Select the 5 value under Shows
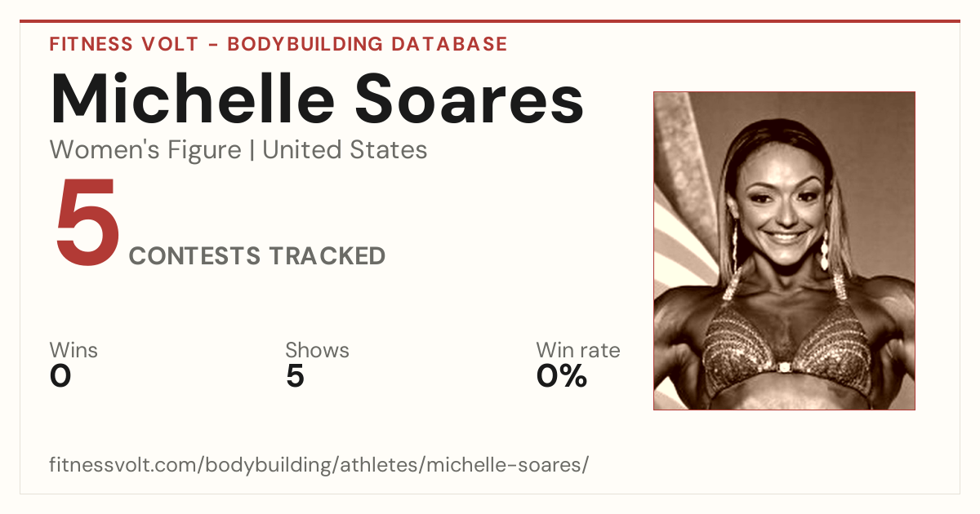The height and width of the screenshot is (514, 980). click(295, 376)
